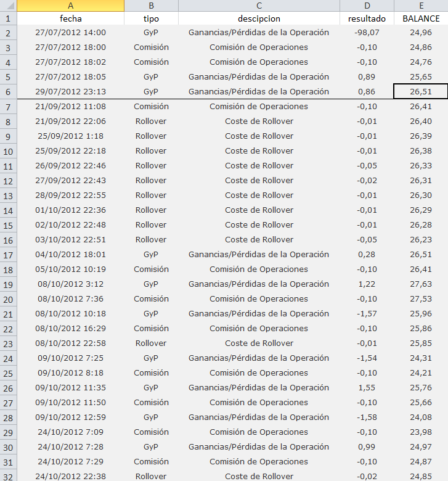Select row 17 header
This screenshot has width=448, height=481.
[8, 254]
